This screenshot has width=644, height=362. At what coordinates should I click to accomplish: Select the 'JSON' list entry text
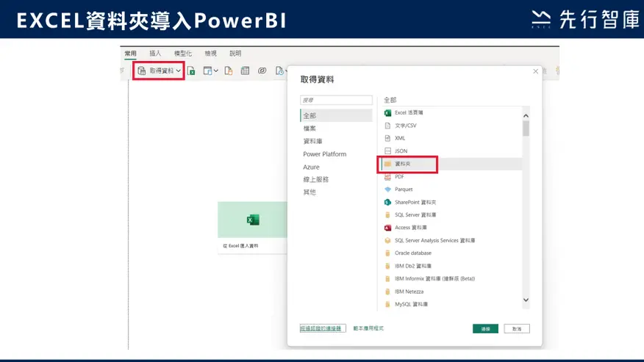point(401,151)
